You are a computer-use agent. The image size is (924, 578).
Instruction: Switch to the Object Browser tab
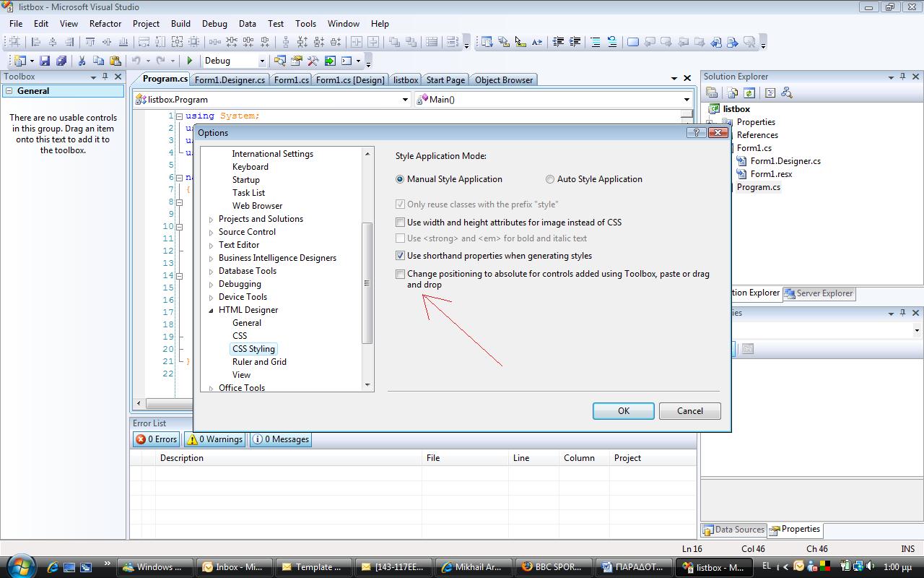(504, 80)
